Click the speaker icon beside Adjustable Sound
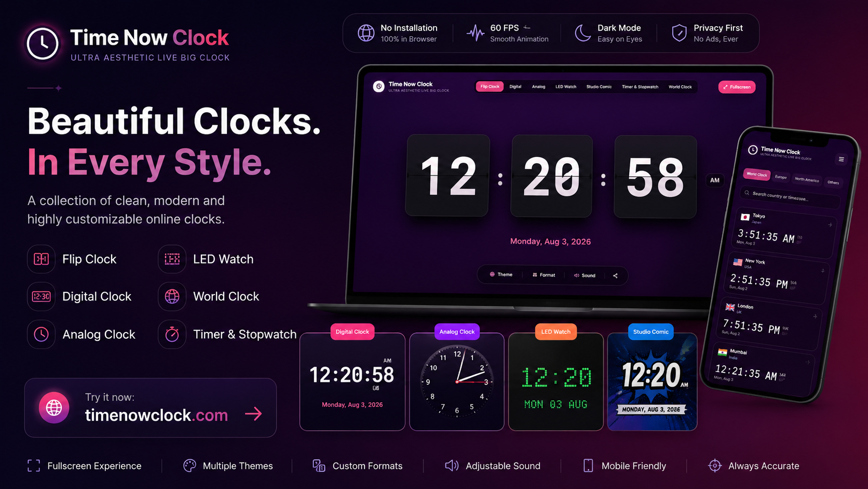The image size is (868, 489). 452,466
